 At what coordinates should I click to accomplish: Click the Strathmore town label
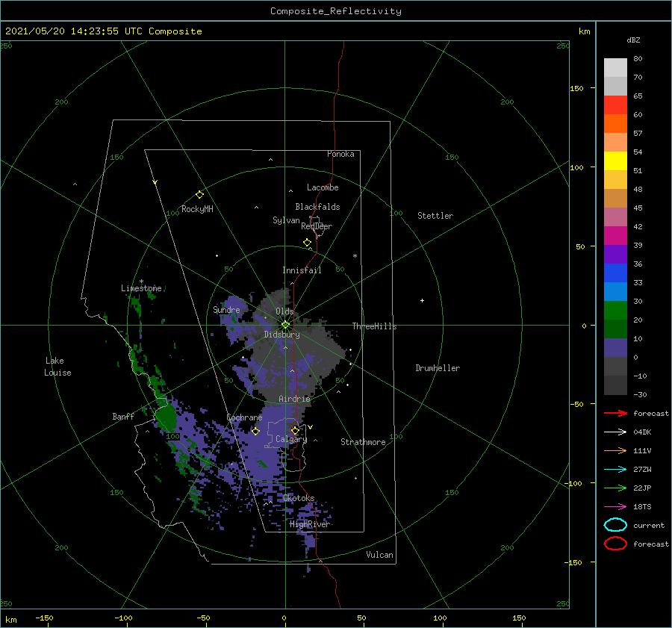point(363,442)
